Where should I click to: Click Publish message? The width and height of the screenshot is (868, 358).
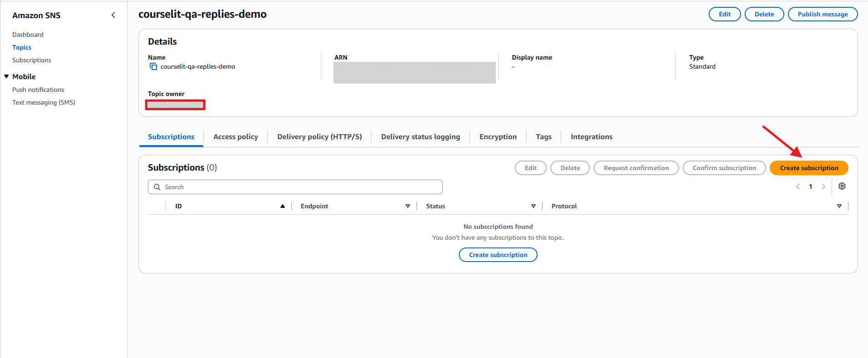pos(822,14)
